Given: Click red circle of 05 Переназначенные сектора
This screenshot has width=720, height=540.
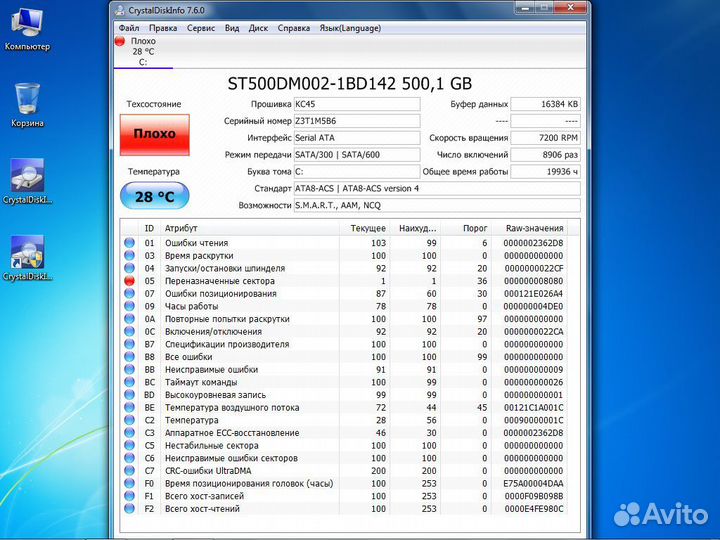Looking at the screenshot, I should click(129, 281).
